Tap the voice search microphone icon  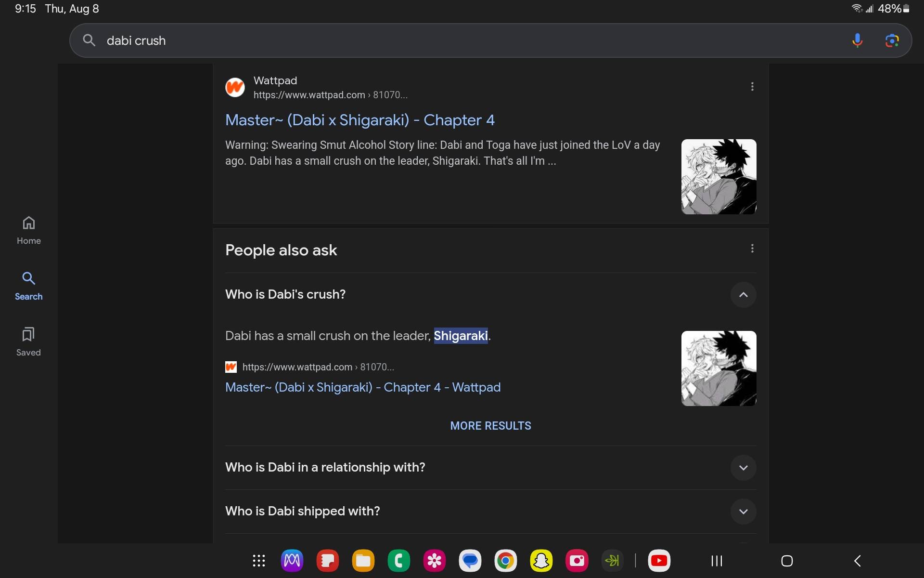point(857,40)
